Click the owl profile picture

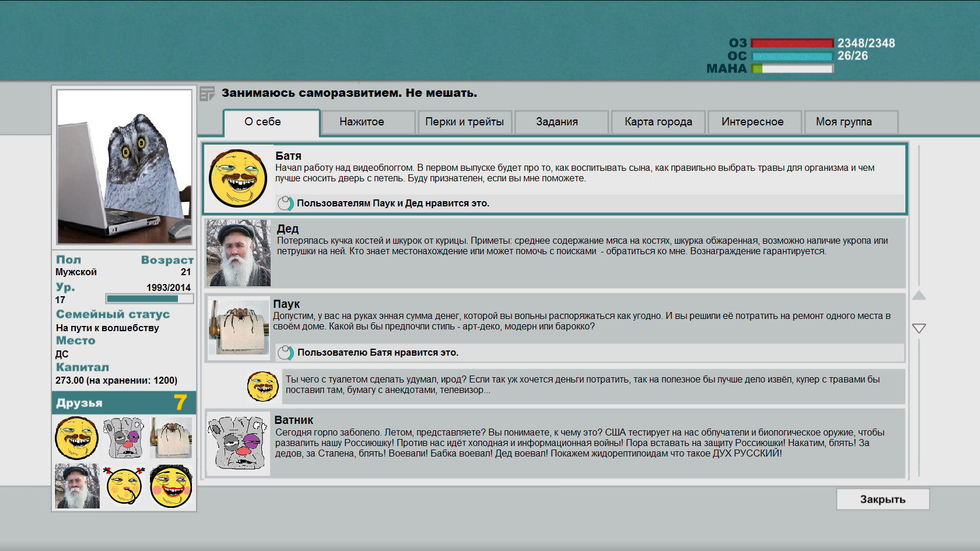tap(124, 167)
